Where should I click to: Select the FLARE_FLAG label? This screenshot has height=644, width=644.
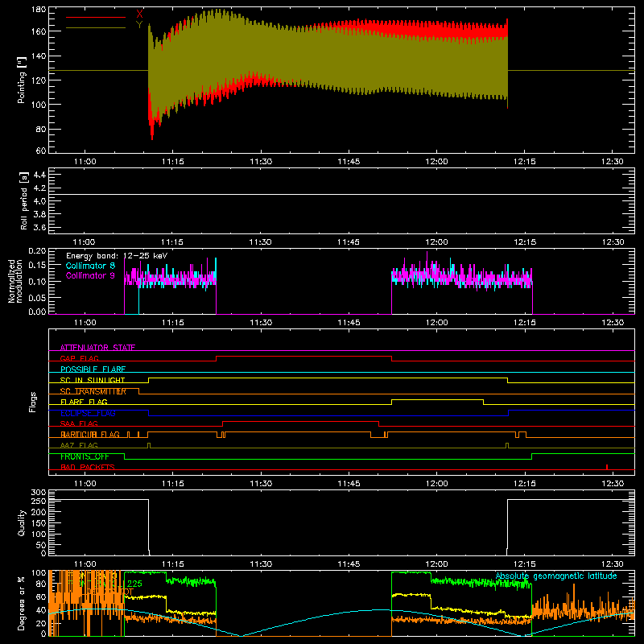pos(84,402)
